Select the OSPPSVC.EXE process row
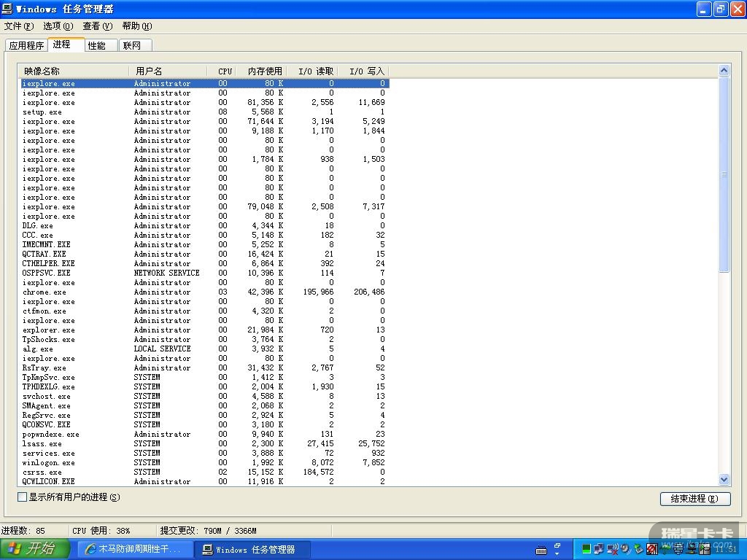 (x=205, y=273)
